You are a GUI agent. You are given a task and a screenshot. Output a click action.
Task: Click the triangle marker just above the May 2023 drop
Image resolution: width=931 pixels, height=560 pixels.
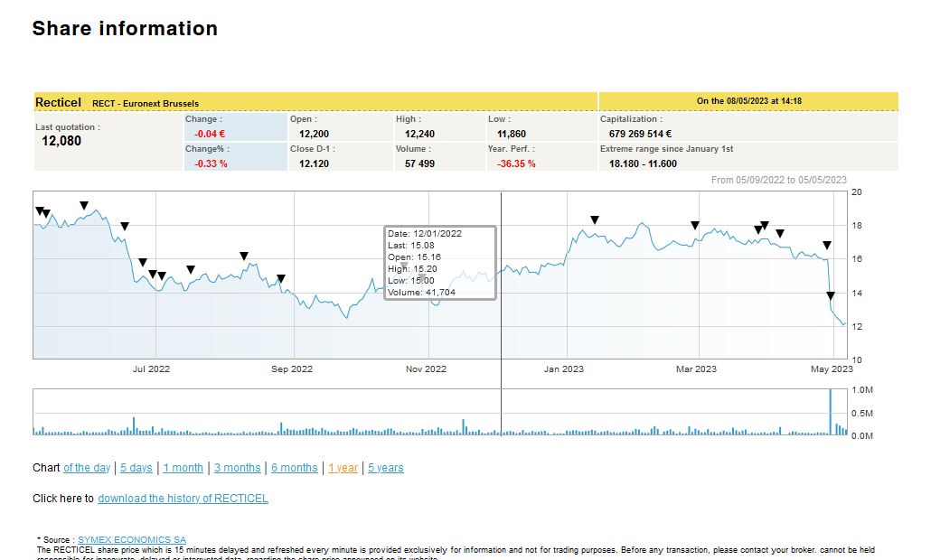tap(826, 246)
